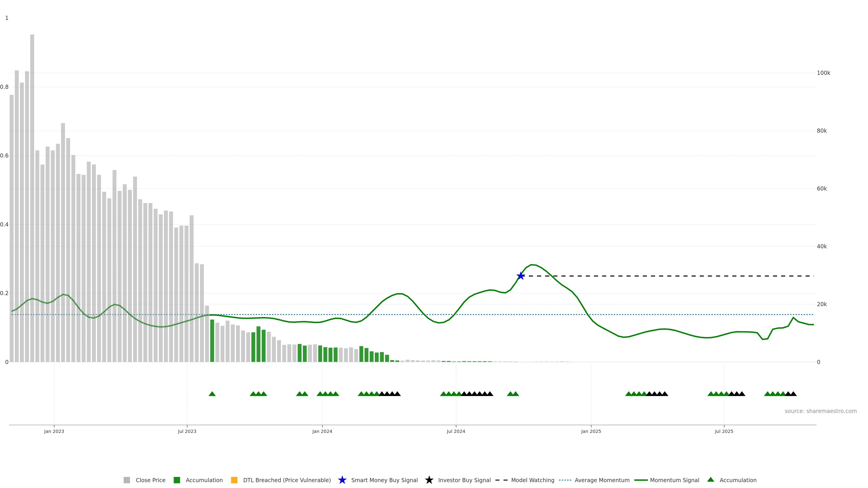Click the green Accumulation legend square
Viewport: 868px width, 488px height.
point(177,480)
